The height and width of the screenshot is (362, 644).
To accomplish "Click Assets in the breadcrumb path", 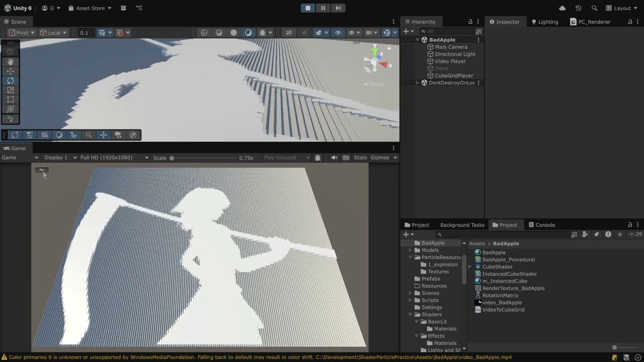I will coord(477,244).
